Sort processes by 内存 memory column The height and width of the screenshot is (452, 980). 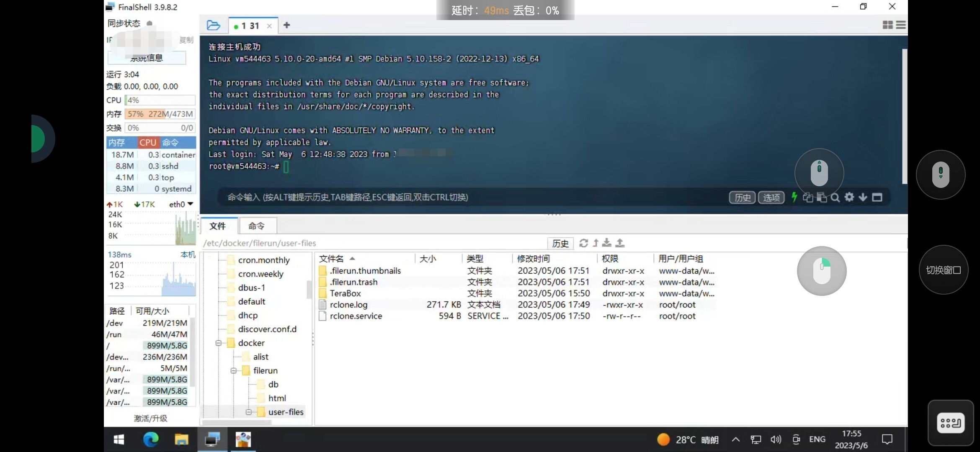point(121,142)
